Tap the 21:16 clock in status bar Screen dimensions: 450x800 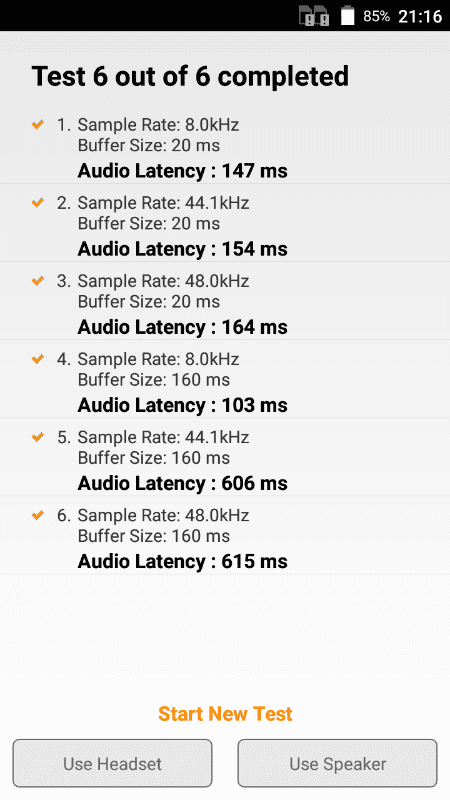tap(420, 16)
